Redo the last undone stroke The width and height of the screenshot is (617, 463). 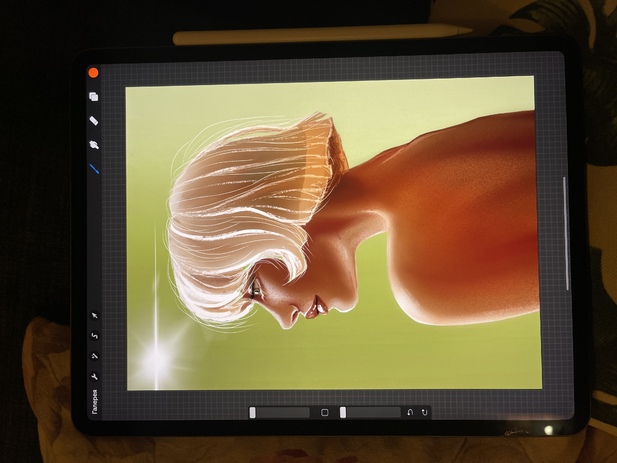[x=425, y=412]
